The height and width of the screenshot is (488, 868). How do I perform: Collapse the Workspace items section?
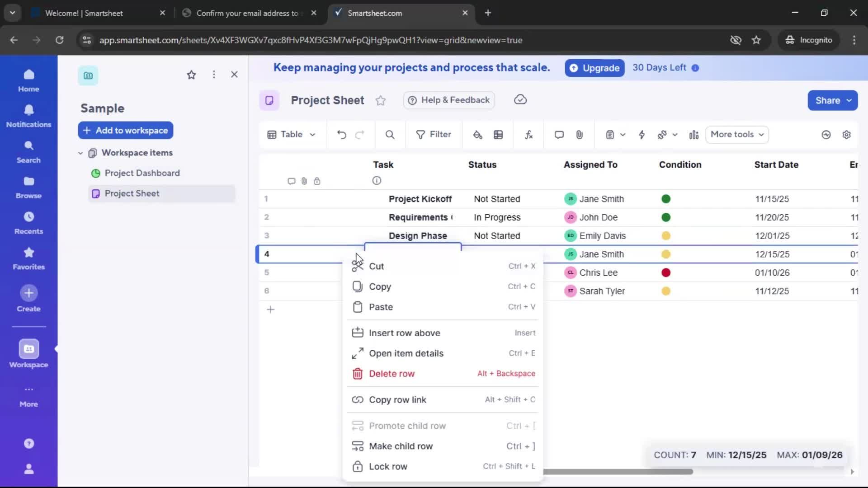[80, 153]
